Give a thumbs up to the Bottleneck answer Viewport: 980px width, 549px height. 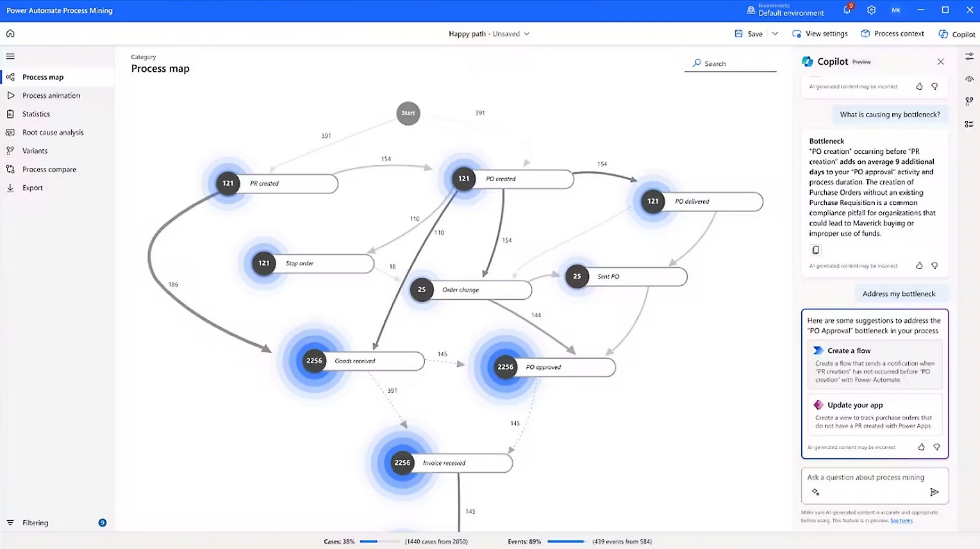click(919, 265)
